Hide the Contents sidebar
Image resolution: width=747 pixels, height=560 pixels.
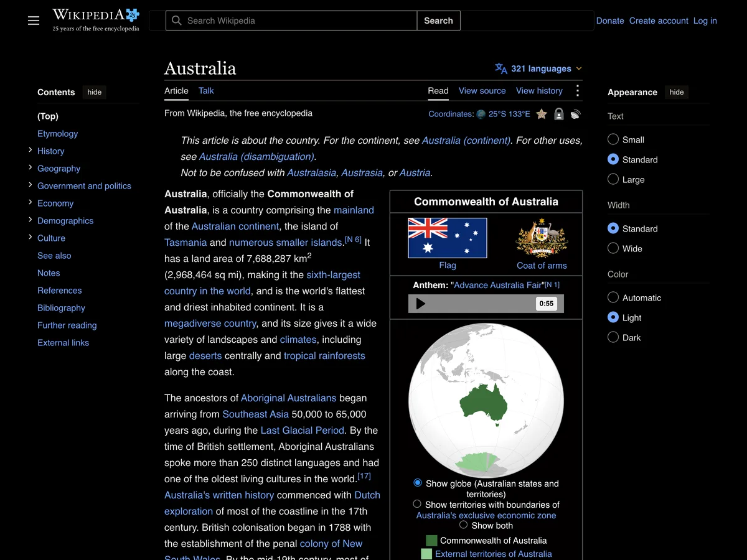95,92
